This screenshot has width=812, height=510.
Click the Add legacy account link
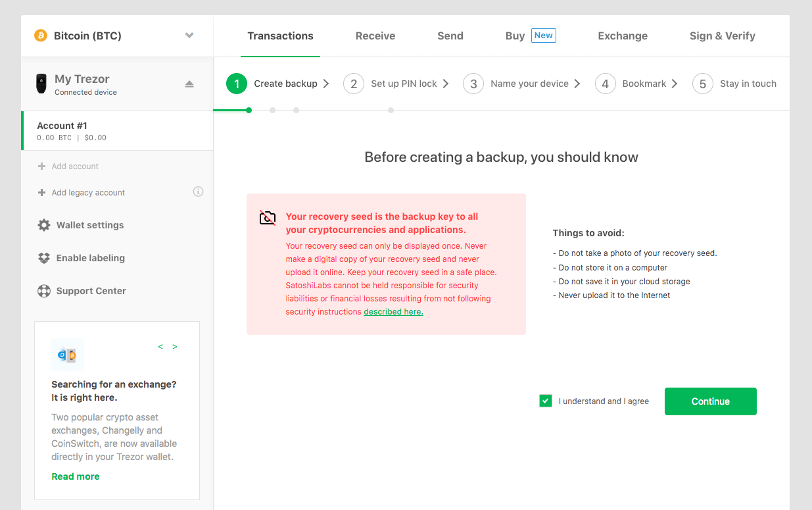click(x=88, y=193)
